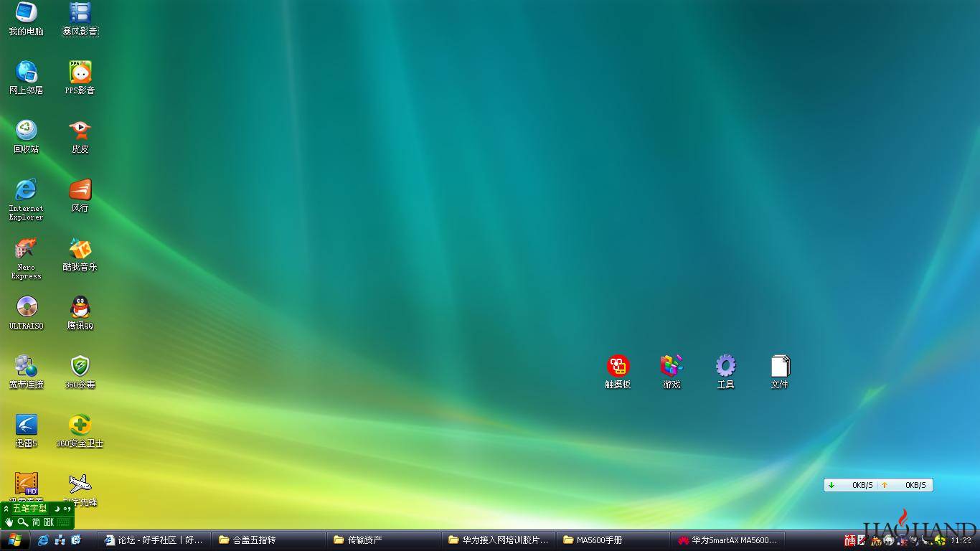Image resolution: width=980 pixels, height=551 pixels.
Task: Toggle the GBK charset in IME bar
Action: [49, 522]
